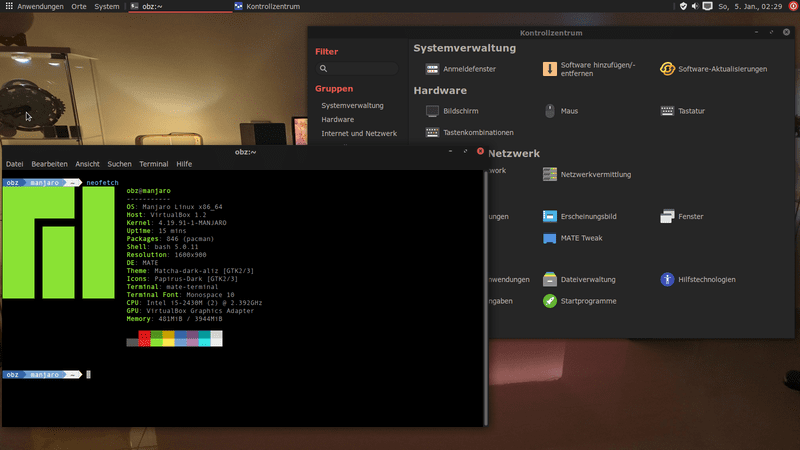Click the shield icon in top panel
Image resolution: width=800 pixels, height=450 pixels.
click(x=683, y=6)
